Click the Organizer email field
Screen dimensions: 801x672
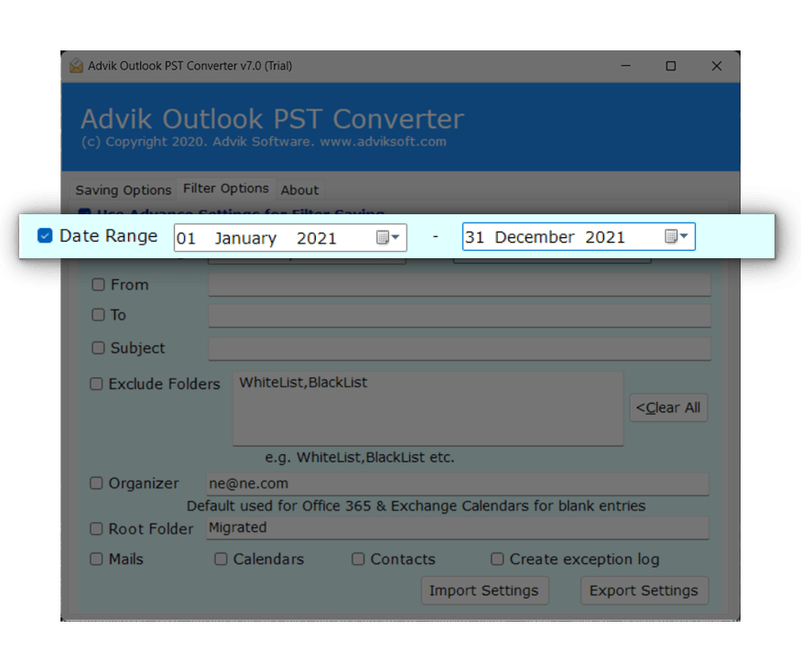[x=457, y=484]
